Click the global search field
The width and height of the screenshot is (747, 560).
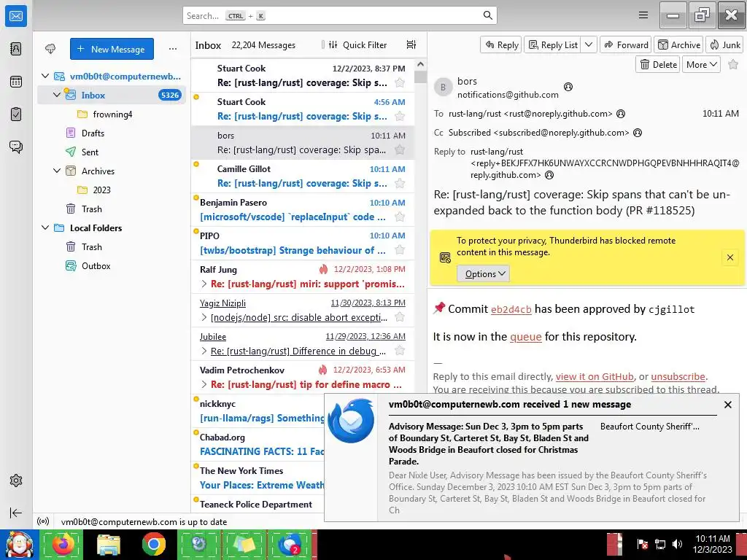(339, 15)
